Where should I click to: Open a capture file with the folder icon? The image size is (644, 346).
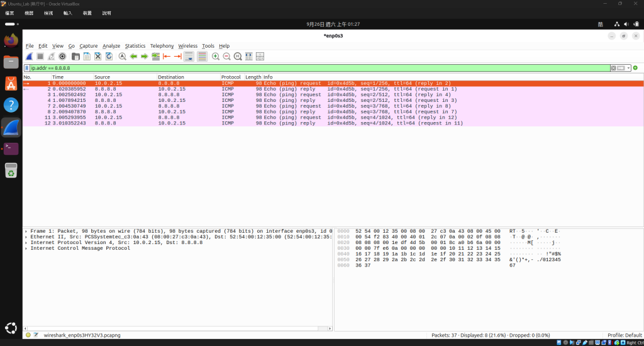pyautogui.click(x=75, y=57)
